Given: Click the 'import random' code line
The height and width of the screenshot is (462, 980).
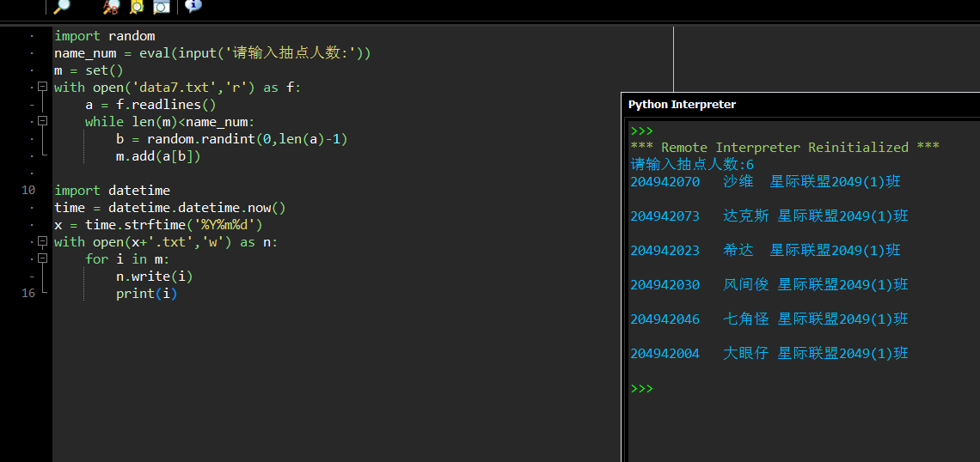Looking at the screenshot, I should click(x=104, y=35).
